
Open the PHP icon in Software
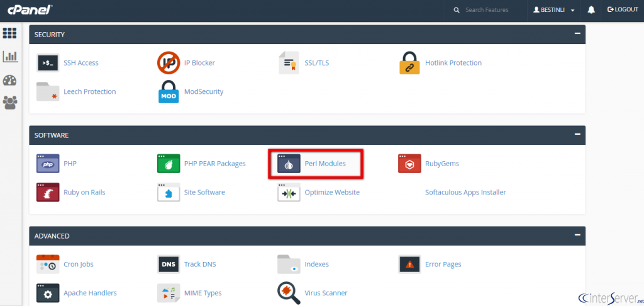pos(48,164)
